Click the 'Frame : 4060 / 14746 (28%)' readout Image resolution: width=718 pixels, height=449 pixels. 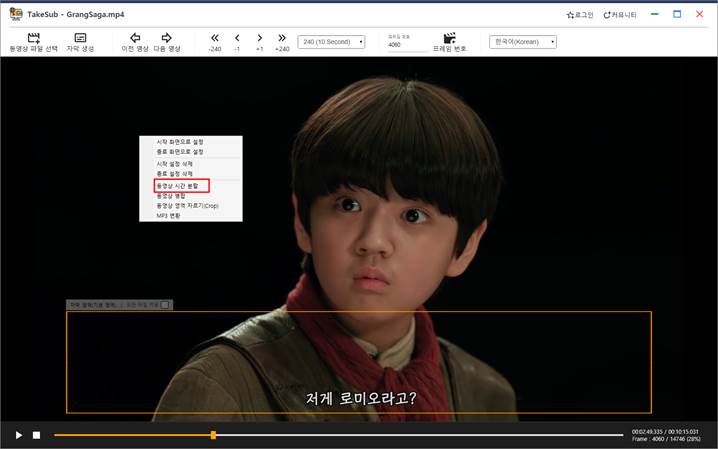pyautogui.click(x=666, y=439)
